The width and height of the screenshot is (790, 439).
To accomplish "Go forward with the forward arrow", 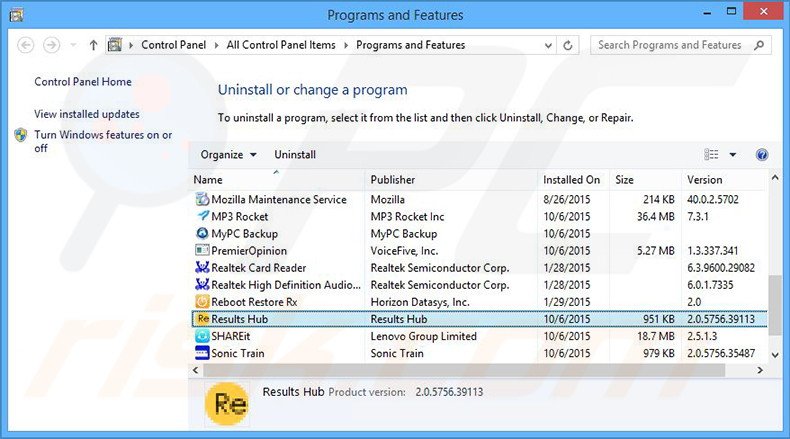I will (51, 45).
